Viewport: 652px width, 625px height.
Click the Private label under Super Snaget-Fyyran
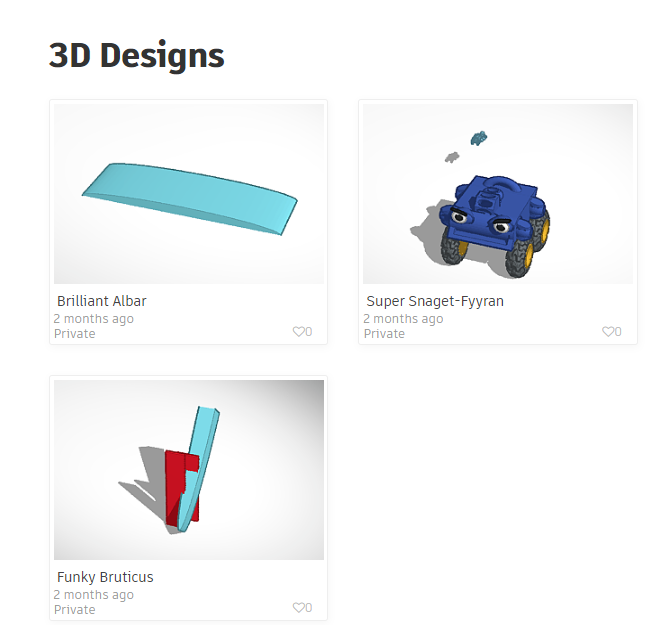(x=384, y=334)
